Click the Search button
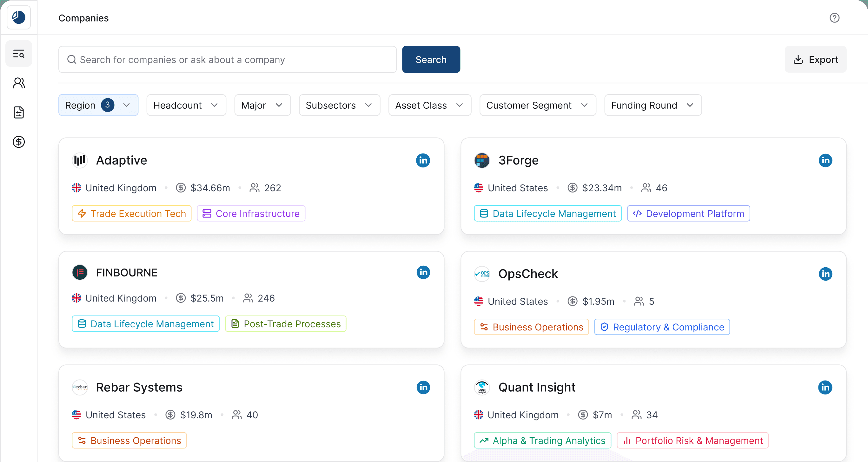 [431, 60]
